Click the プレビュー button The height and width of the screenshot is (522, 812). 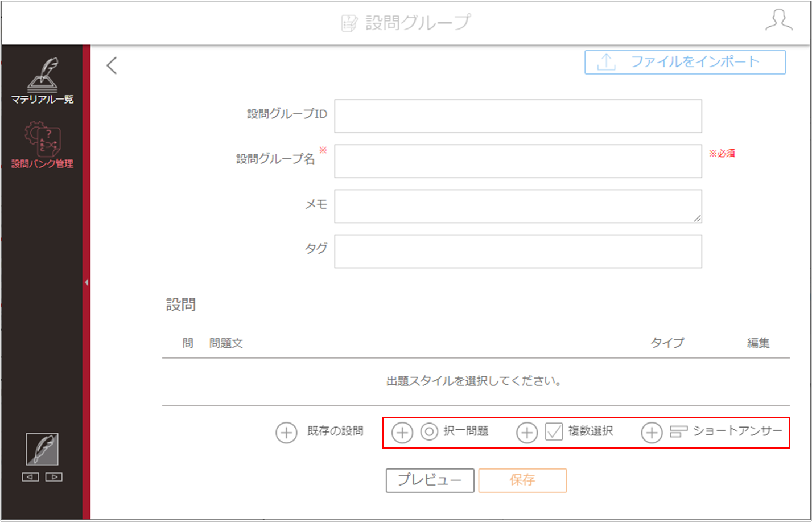point(430,480)
